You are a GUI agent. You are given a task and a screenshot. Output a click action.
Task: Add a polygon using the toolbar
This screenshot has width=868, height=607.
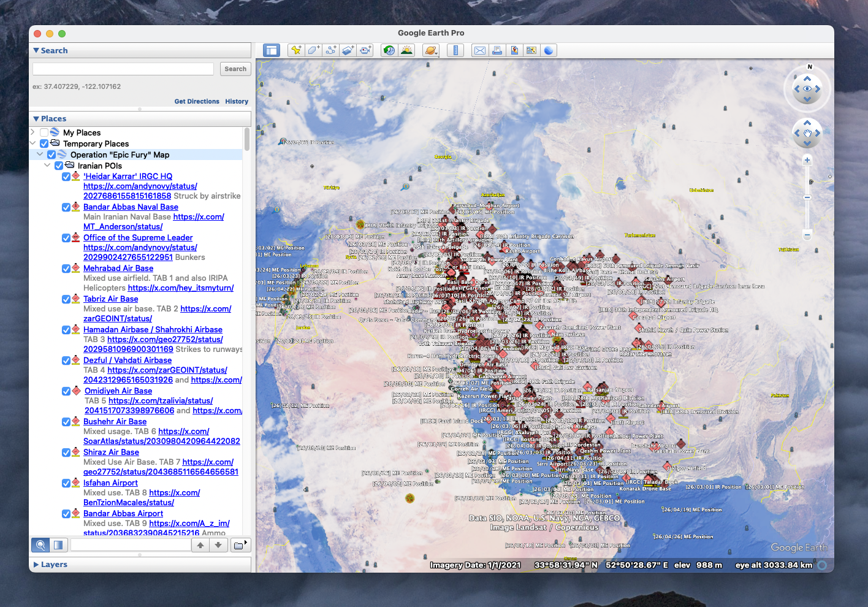click(313, 50)
